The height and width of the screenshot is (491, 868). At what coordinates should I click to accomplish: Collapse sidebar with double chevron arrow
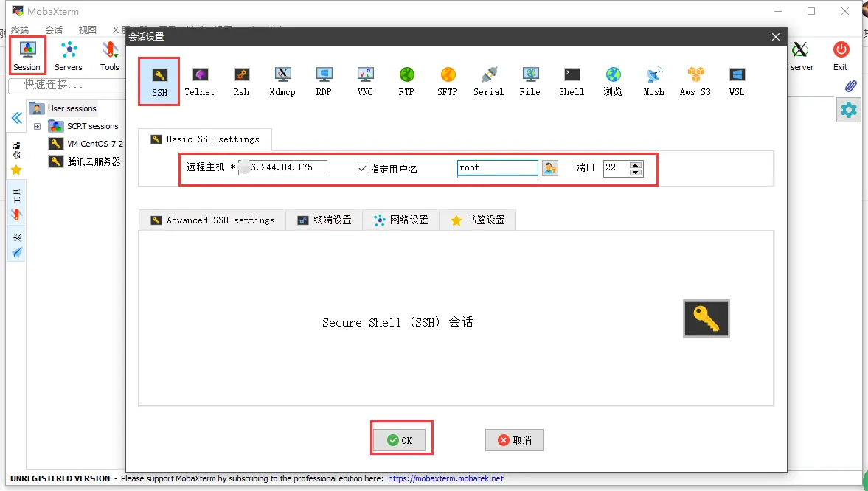click(17, 118)
